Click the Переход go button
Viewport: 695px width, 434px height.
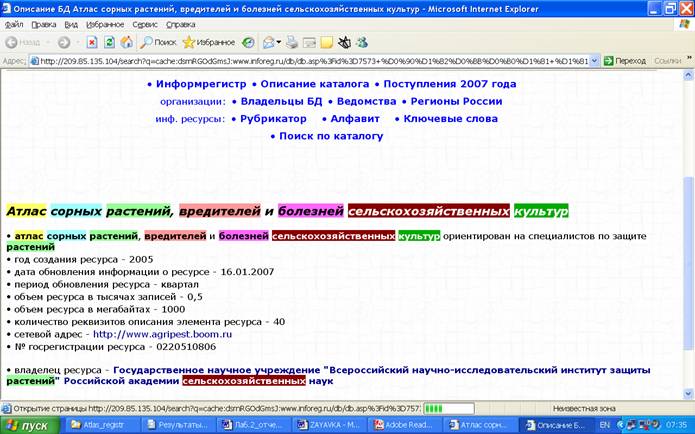pyautogui.click(x=624, y=60)
